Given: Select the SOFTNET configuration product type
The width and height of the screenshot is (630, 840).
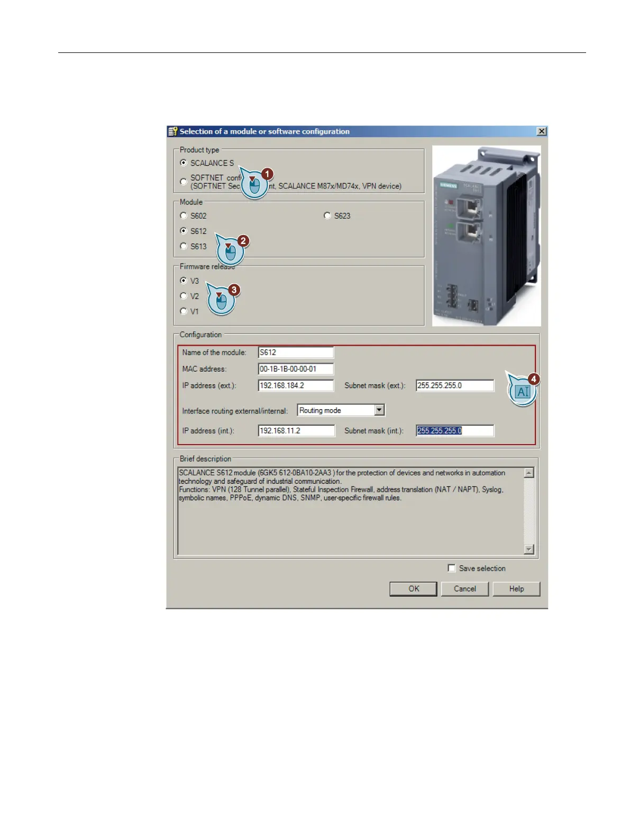Looking at the screenshot, I should [184, 182].
